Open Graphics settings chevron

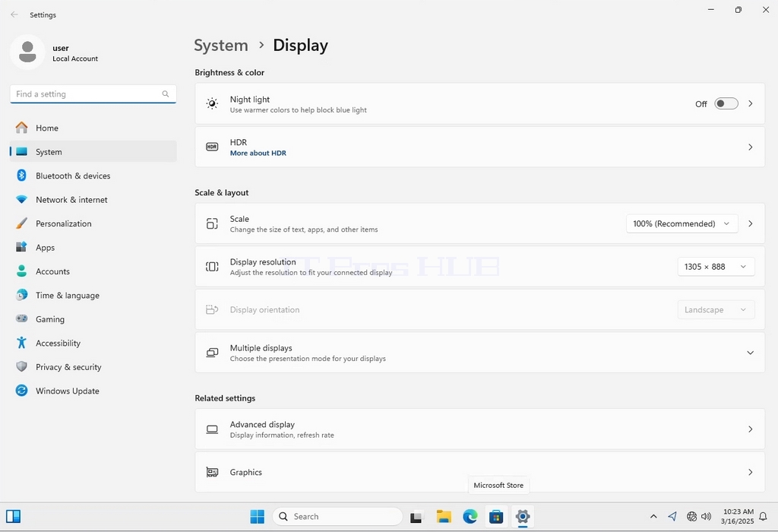(750, 472)
